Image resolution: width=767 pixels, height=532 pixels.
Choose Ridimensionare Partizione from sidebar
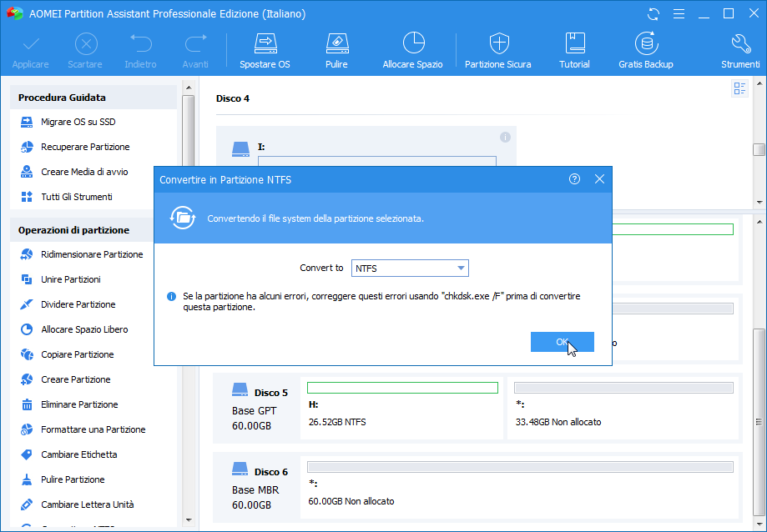pyautogui.click(x=91, y=254)
